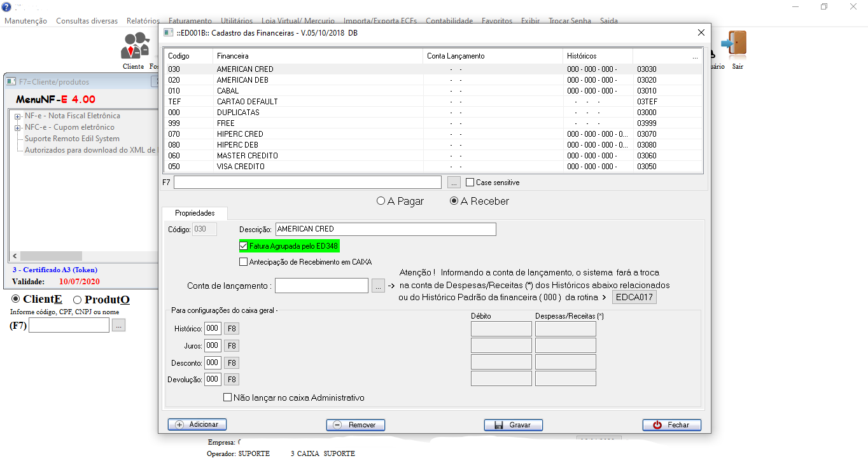Click the Remover minus button
This screenshot has height=463, width=868.
pyautogui.click(x=356, y=425)
